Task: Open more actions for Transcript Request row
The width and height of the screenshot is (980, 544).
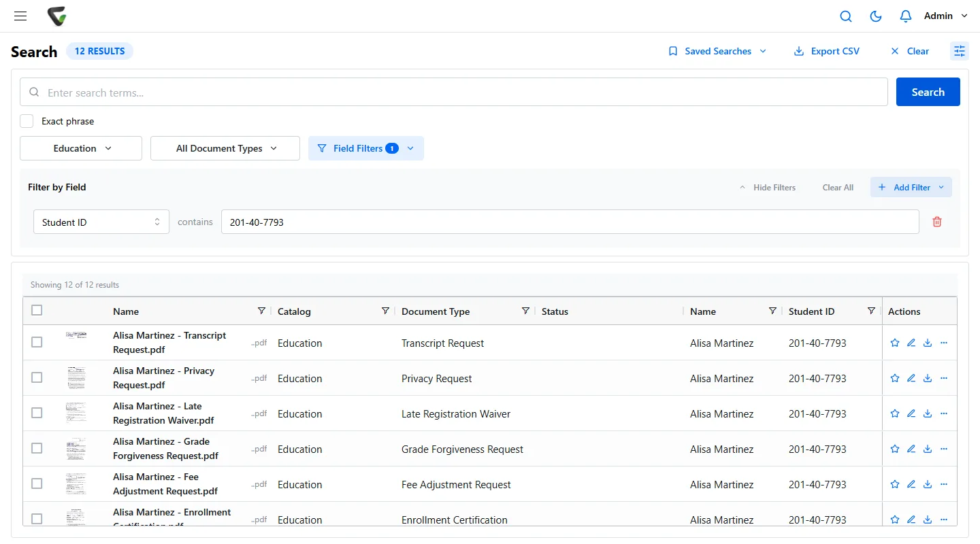Action: [944, 343]
